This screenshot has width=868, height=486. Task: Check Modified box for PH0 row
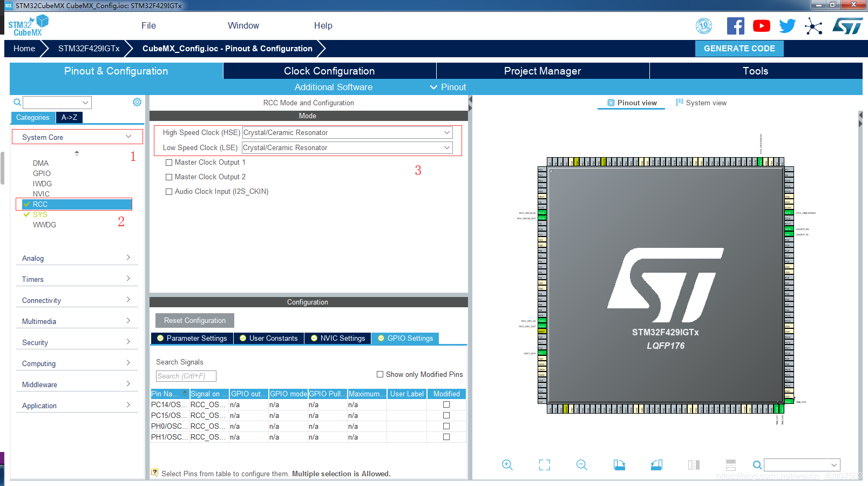click(446, 426)
